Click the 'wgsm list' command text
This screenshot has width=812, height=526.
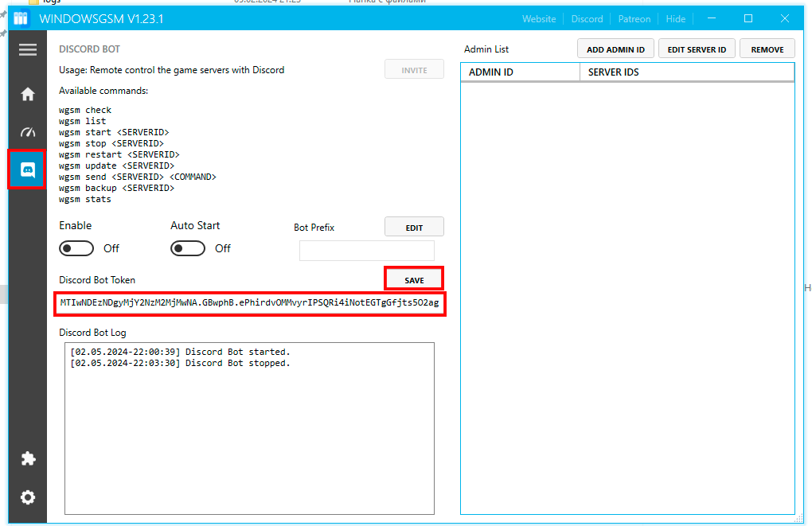(82, 121)
